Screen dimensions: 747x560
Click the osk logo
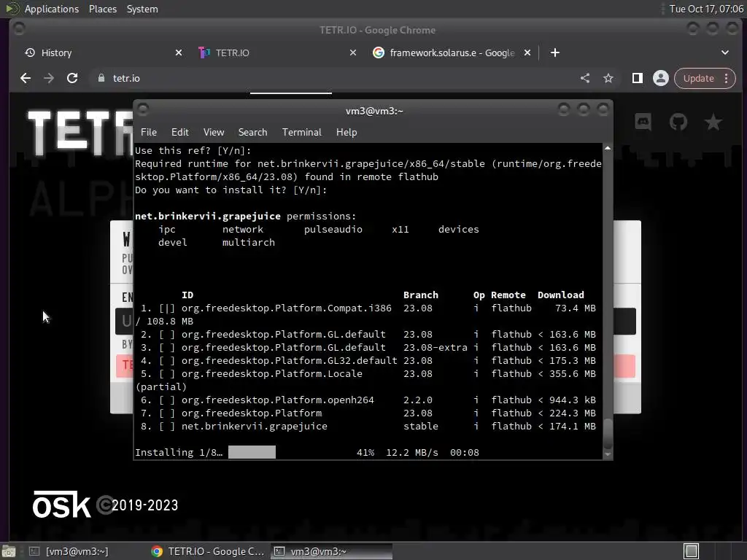61,505
